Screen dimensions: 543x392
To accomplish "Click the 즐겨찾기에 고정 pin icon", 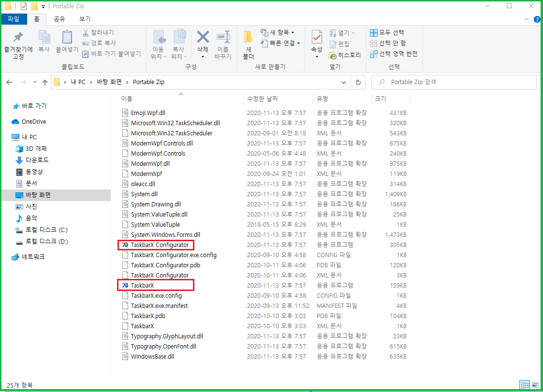I will click(x=18, y=37).
